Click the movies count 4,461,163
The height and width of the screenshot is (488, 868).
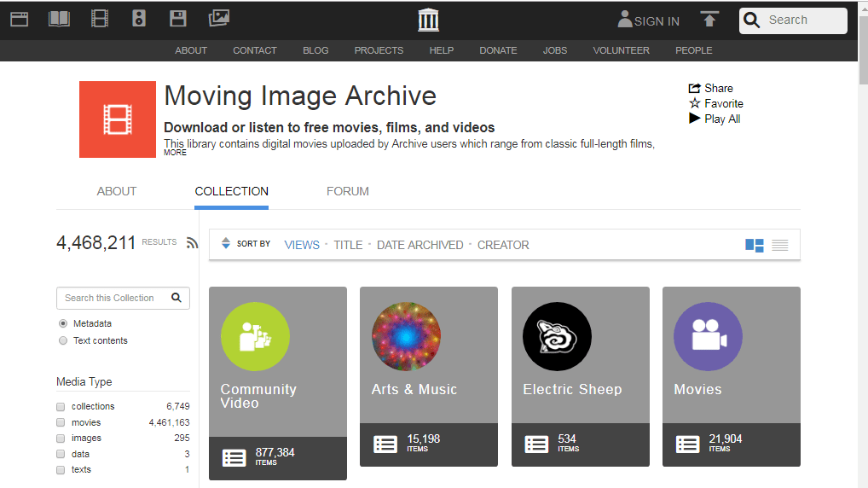tap(170, 422)
